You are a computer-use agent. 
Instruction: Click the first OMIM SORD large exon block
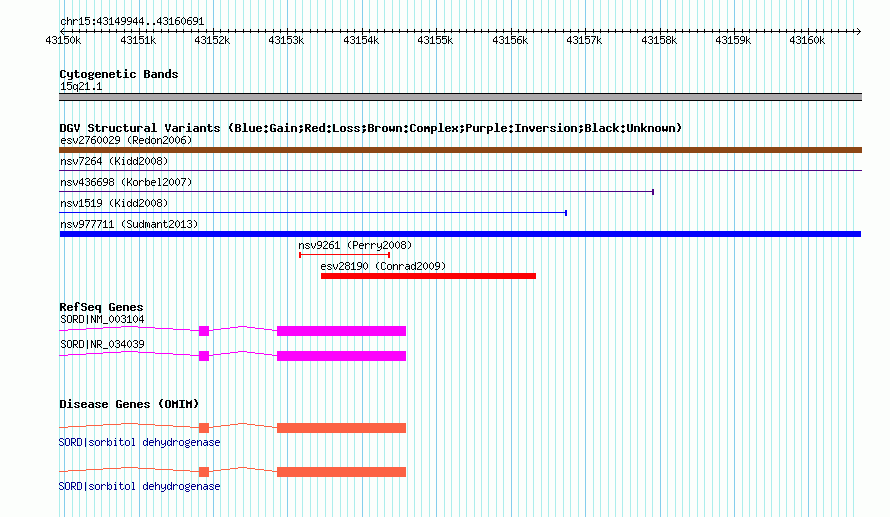(x=342, y=428)
